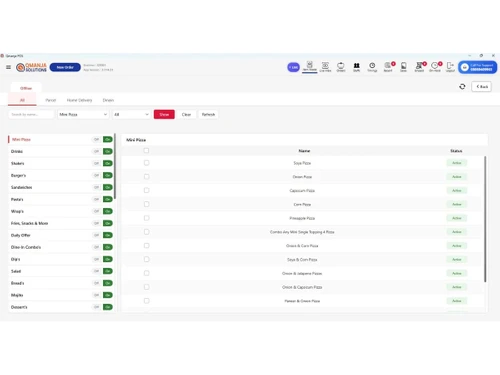The width and height of the screenshot is (500, 375).
Task: Open the hamburger menu icon
Action: point(8,67)
